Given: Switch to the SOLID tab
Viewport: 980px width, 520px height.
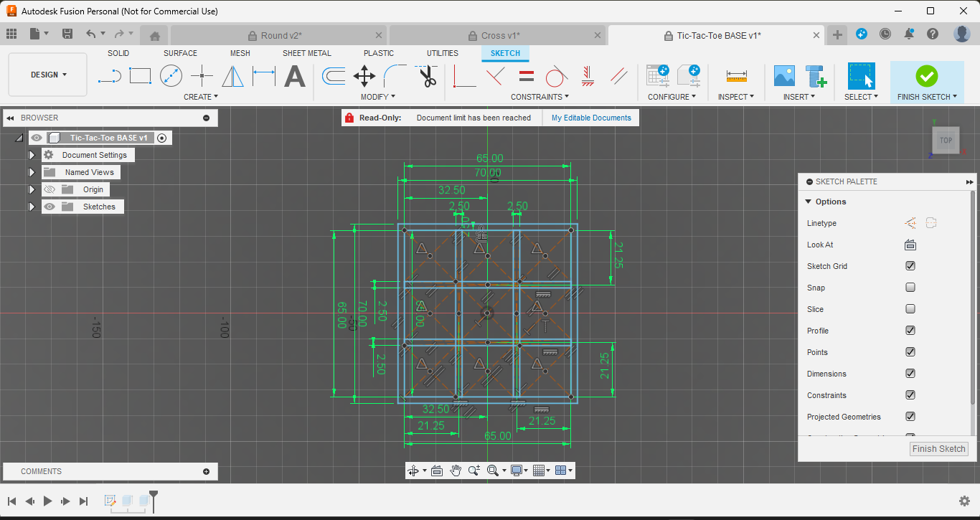Looking at the screenshot, I should click(x=118, y=53).
